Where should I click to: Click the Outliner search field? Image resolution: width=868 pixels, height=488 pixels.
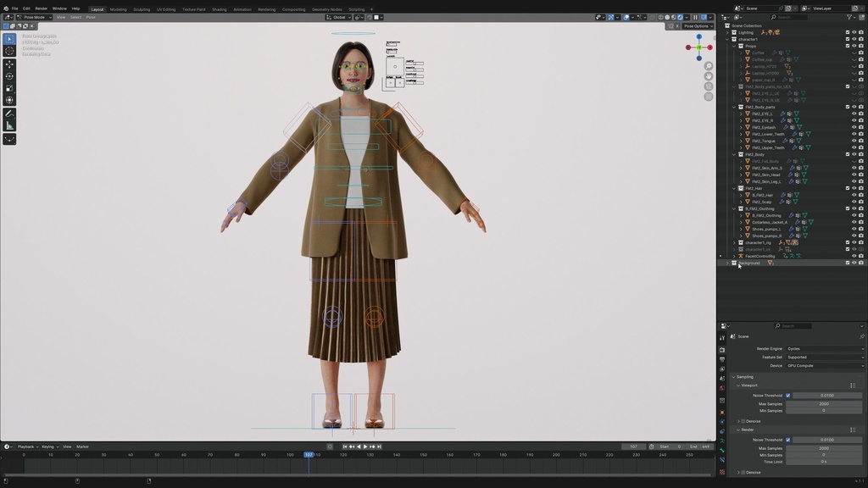[788, 16]
